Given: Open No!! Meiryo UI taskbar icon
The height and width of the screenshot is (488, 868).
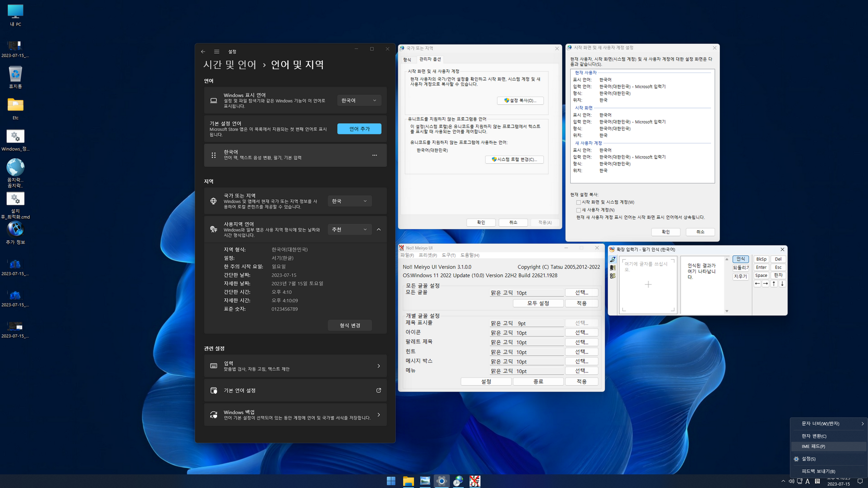Looking at the screenshot, I should (475, 481).
